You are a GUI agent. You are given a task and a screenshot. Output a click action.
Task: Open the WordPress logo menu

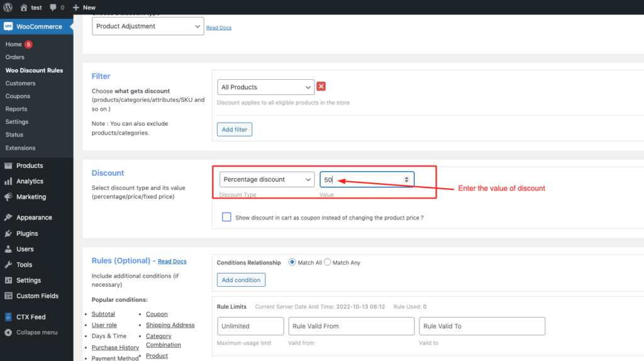point(8,8)
